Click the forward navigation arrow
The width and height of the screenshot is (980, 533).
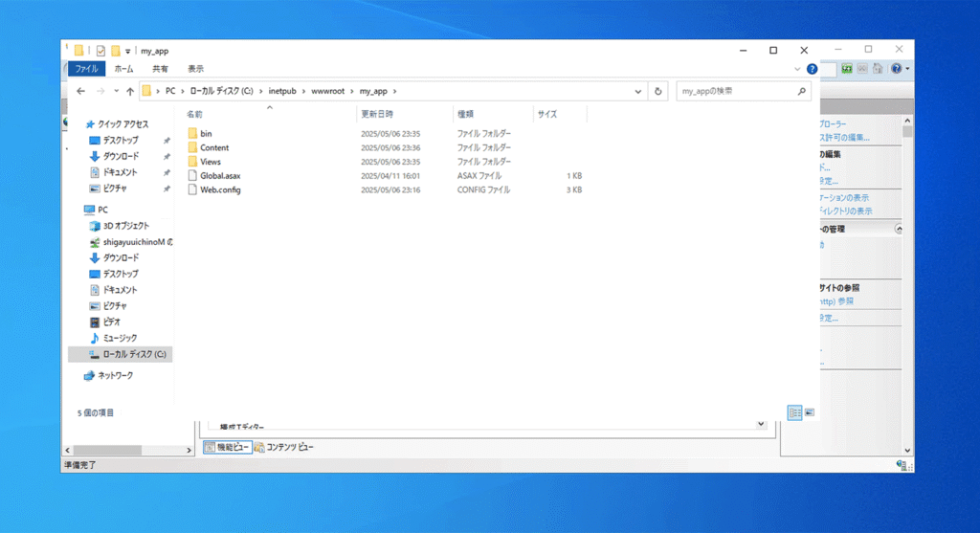coord(100,91)
